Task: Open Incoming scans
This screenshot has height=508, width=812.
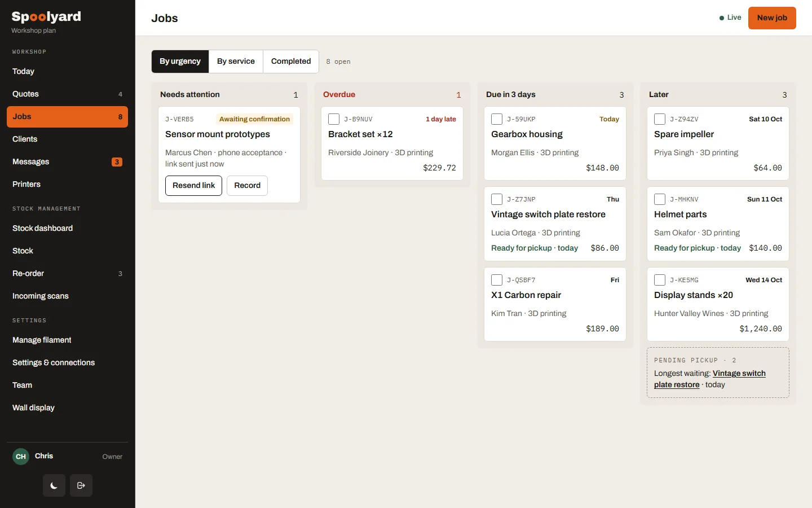Action: coord(67,296)
